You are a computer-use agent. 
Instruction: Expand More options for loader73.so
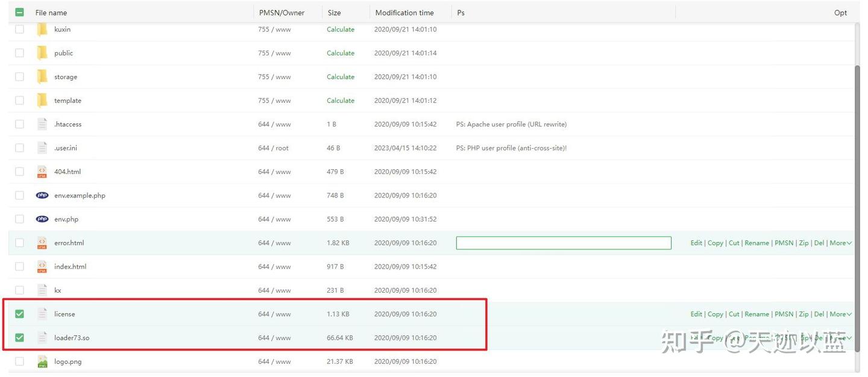click(x=838, y=337)
